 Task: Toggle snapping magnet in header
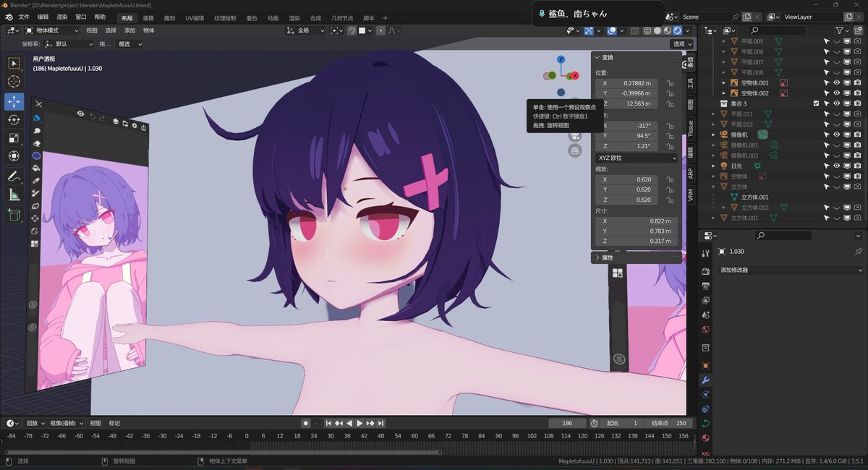[x=351, y=30]
